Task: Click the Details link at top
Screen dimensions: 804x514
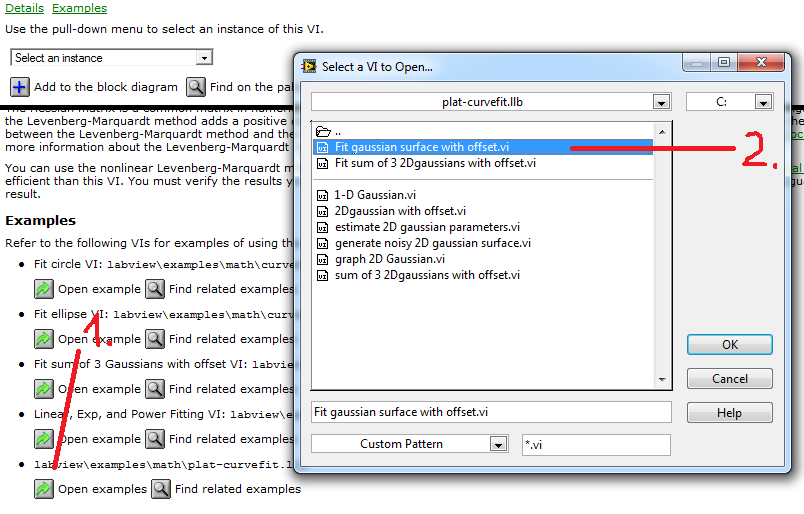Action: point(25,8)
